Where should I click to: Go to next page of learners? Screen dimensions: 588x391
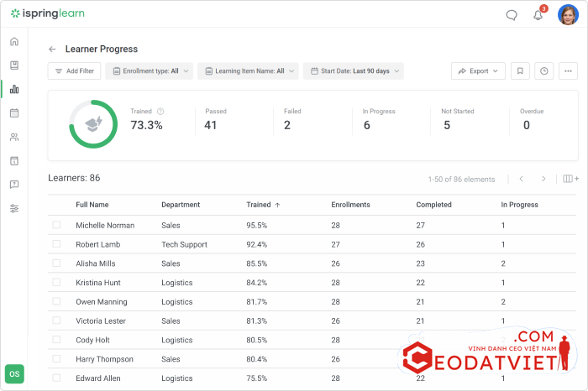click(x=543, y=179)
